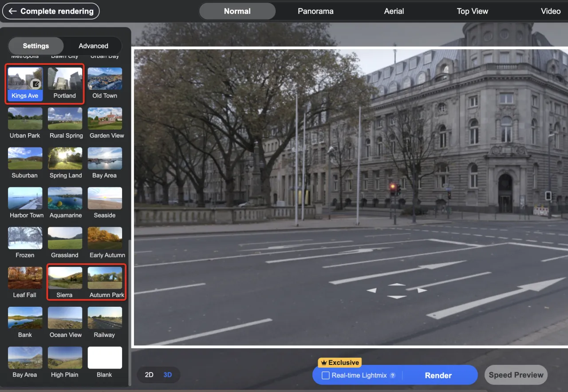Enable the Real-time Lightmix checkbox
Viewport: 568px width, 392px height.
click(326, 376)
